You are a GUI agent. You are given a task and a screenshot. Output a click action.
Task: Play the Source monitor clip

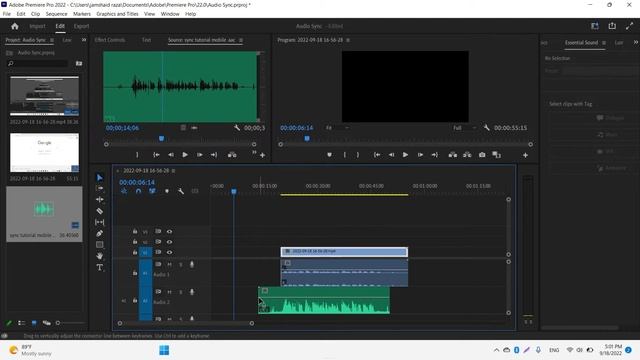(185, 155)
